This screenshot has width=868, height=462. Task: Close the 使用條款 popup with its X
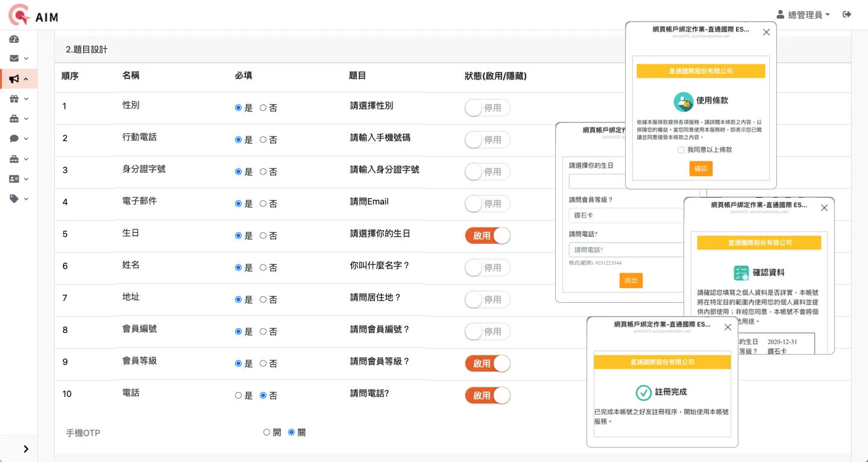point(766,33)
